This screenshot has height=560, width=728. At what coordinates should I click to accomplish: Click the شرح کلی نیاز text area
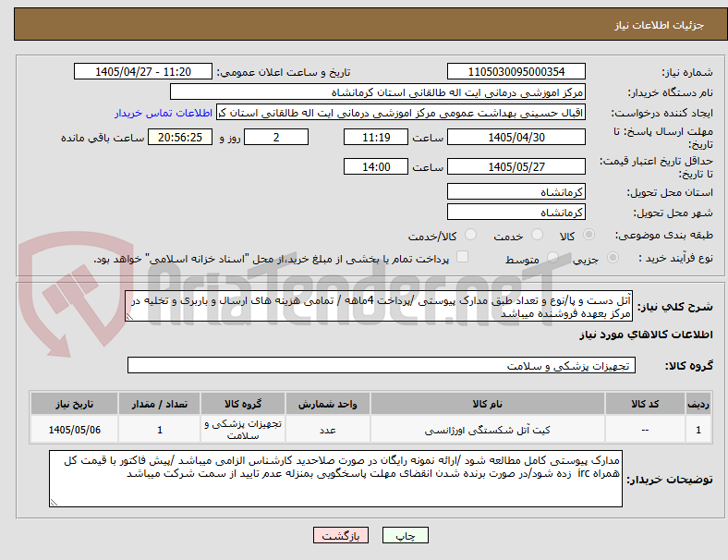coord(379,307)
